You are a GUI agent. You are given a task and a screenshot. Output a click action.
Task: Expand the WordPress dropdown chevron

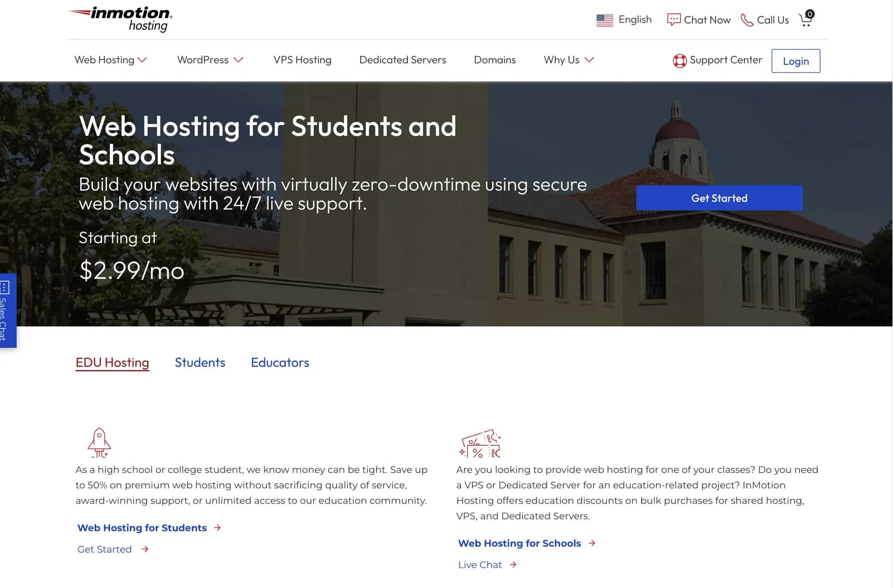(x=238, y=60)
